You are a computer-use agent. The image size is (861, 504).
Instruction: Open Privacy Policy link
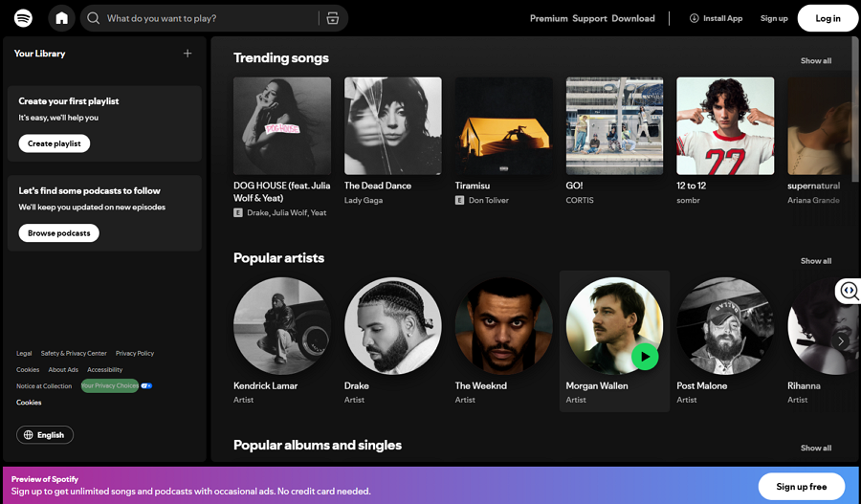tap(135, 354)
